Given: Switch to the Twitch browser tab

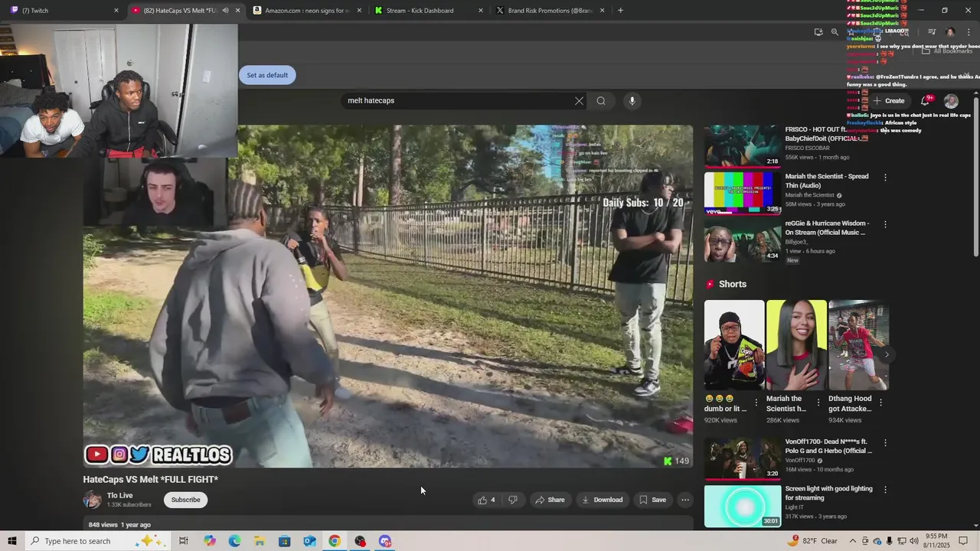Looking at the screenshot, I should coord(61,11).
